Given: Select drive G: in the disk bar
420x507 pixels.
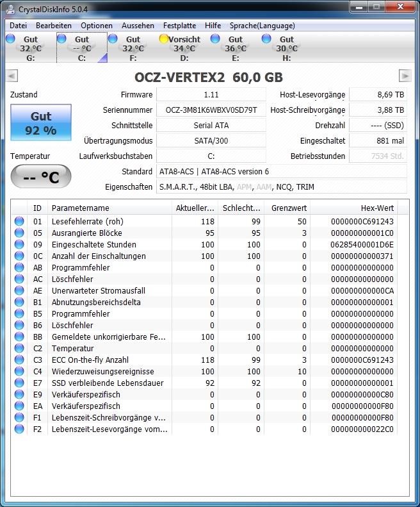Looking at the screenshot, I should (x=31, y=48).
